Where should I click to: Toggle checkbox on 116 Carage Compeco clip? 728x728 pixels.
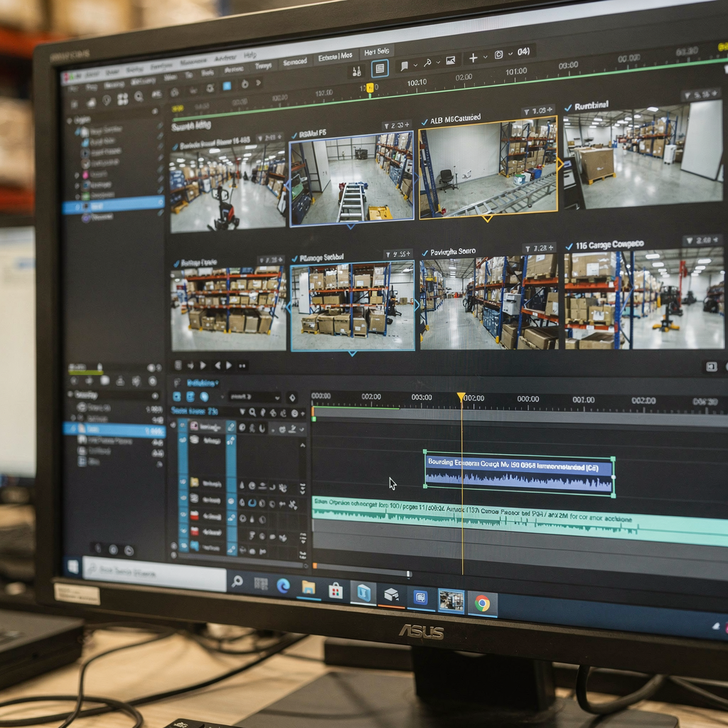pos(569,246)
